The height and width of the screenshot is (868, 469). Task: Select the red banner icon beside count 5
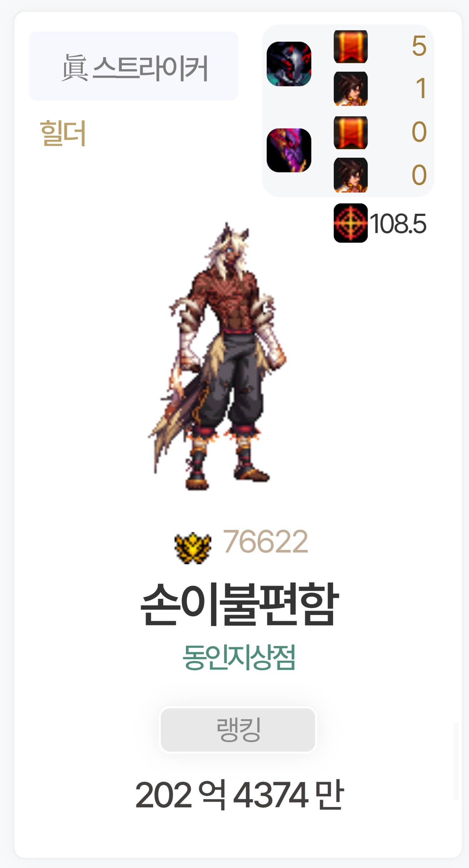point(351,47)
